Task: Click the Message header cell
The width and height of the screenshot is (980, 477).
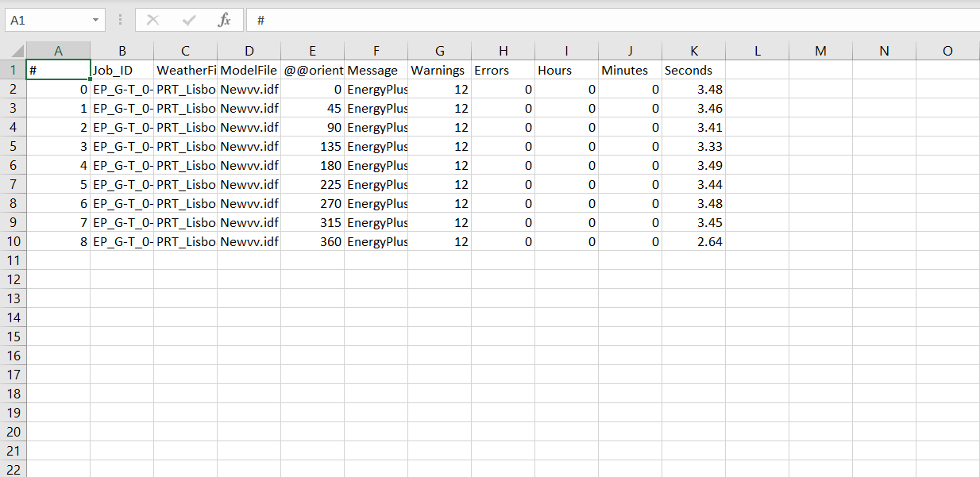Action: [x=376, y=70]
